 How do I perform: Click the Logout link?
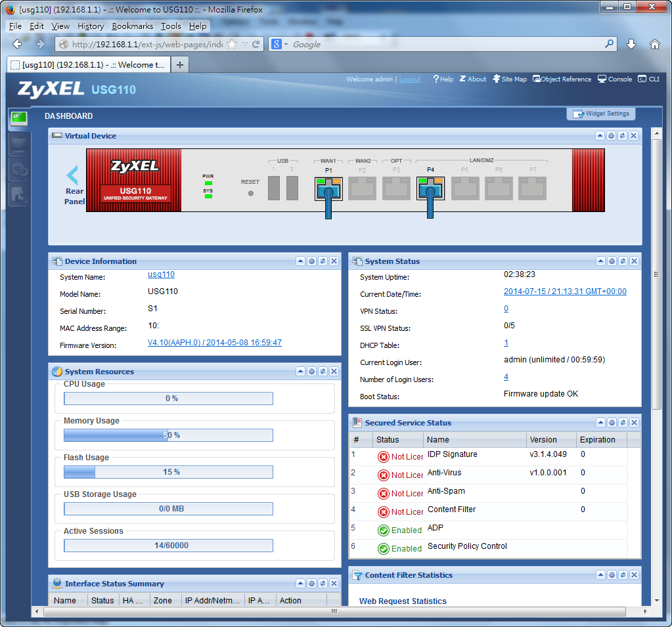point(410,79)
